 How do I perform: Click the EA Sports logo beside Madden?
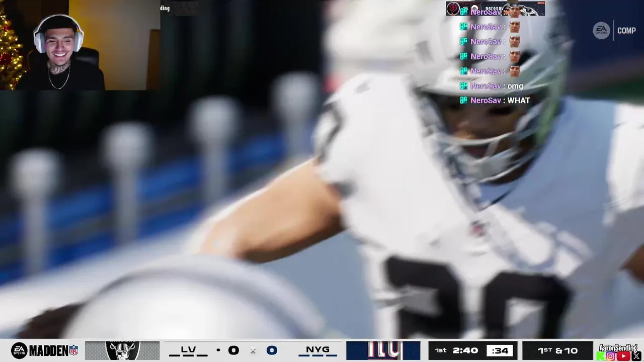click(19, 350)
